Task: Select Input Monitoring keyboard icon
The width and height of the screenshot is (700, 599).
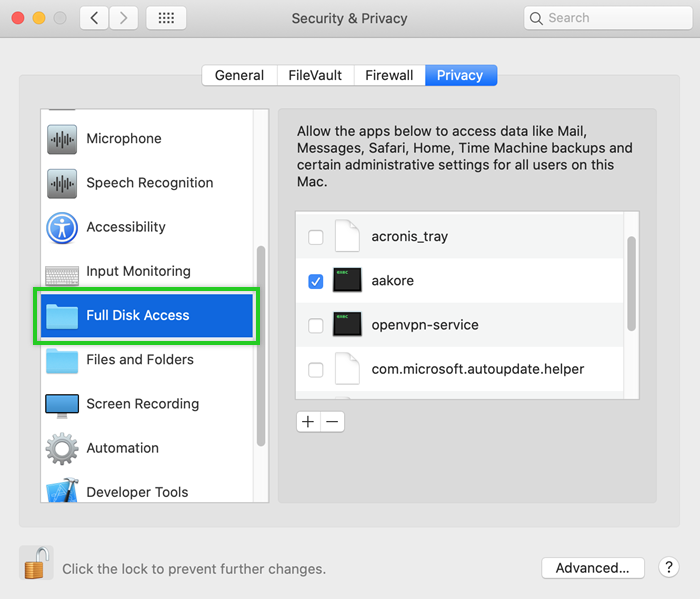Action: pyautogui.click(x=62, y=272)
